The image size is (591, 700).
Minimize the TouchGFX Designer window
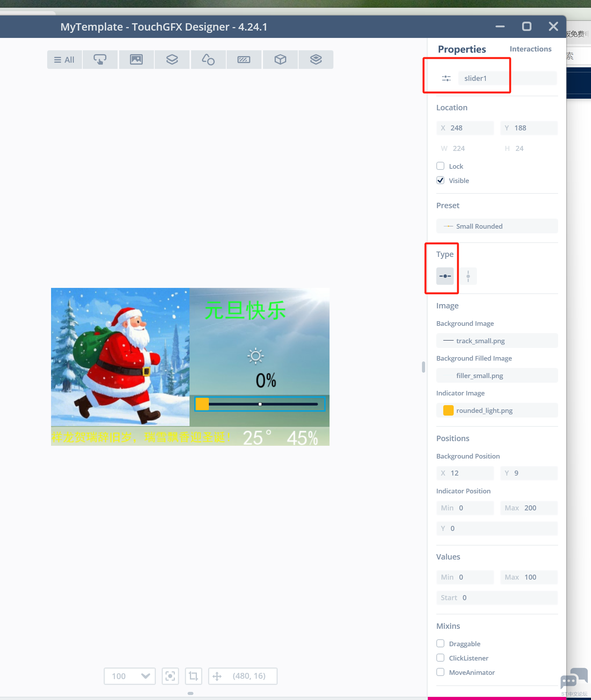[500, 26]
